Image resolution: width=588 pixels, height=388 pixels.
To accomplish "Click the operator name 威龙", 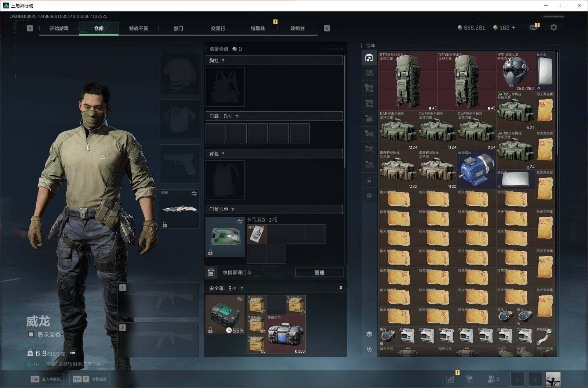I will (38, 321).
